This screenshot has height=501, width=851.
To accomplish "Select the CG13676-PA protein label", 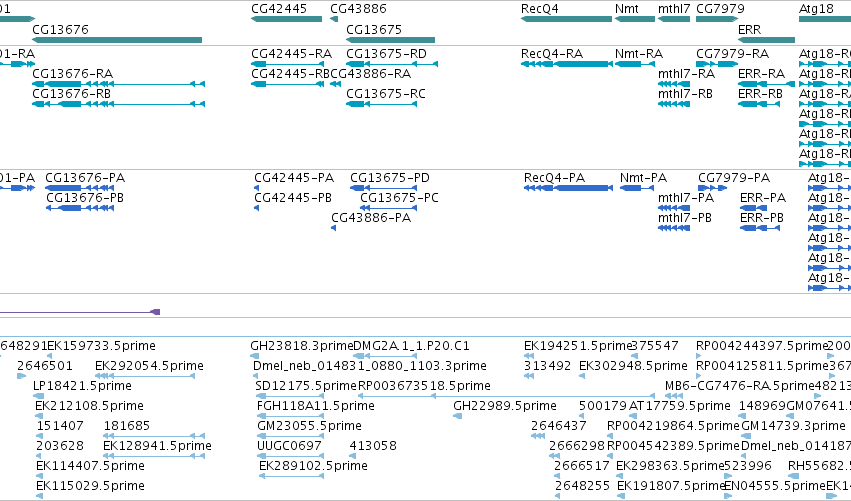I will 85,178.
